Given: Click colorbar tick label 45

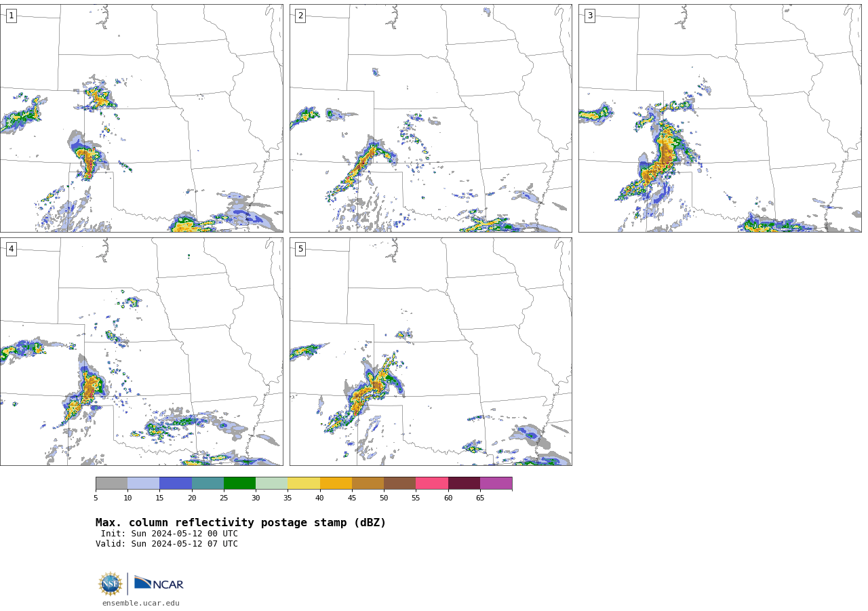Looking at the screenshot, I should pyautogui.click(x=352, y=498).
